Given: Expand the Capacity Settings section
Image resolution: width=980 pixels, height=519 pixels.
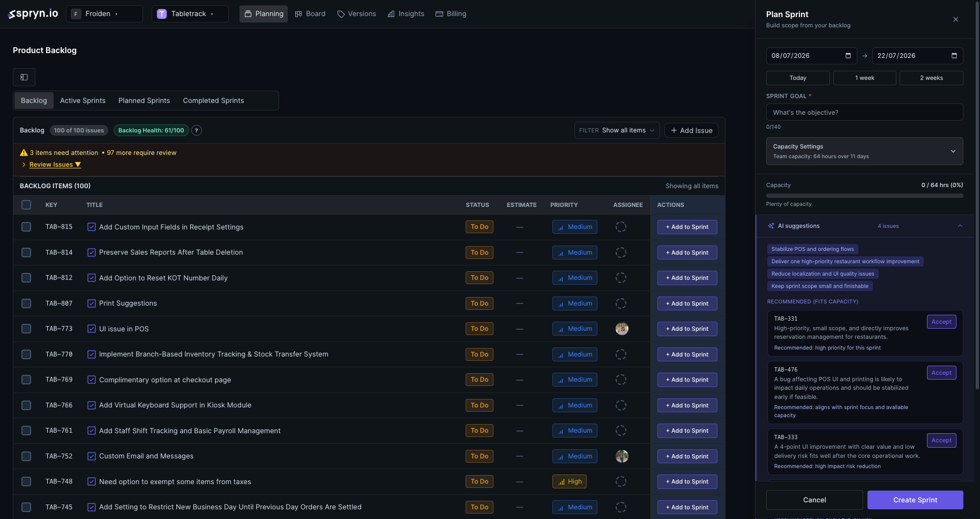Looking at the screenshot, I should point(864,151).
